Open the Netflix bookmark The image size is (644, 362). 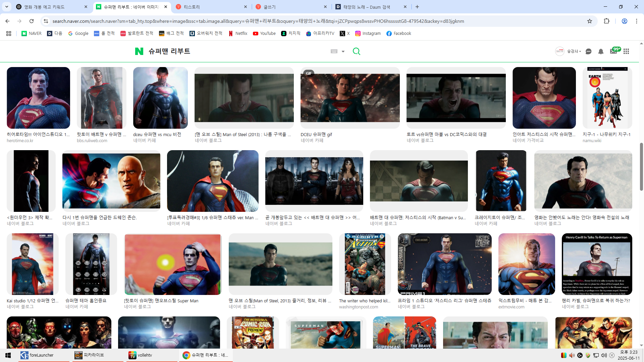tap(238, 34)
